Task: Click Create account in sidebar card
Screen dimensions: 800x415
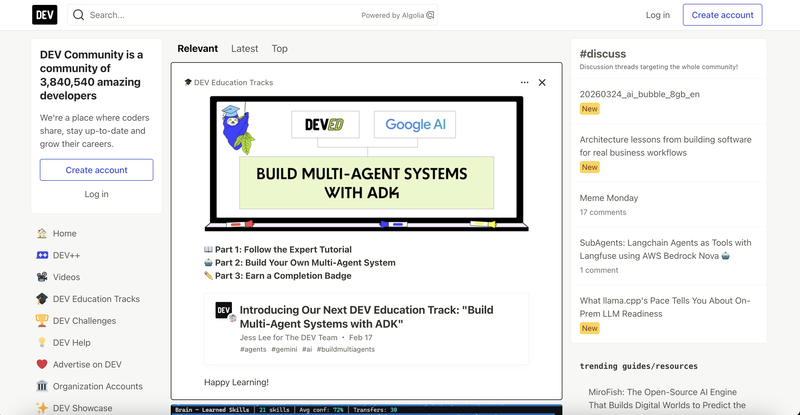Action: 96,170
